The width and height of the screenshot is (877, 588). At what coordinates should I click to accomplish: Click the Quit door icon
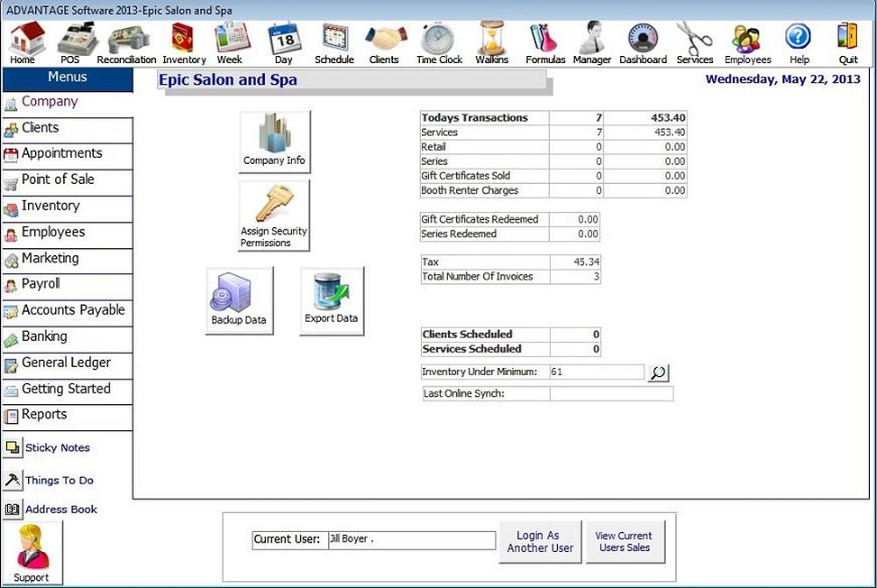[848, 44]
